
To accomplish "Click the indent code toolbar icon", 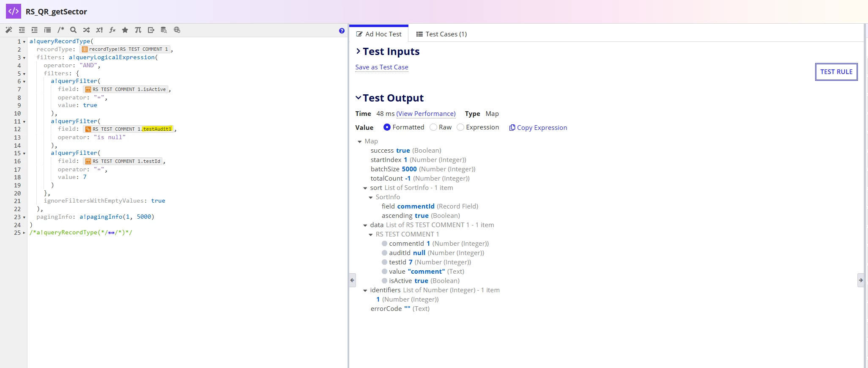I will click(x=35, y=30).
